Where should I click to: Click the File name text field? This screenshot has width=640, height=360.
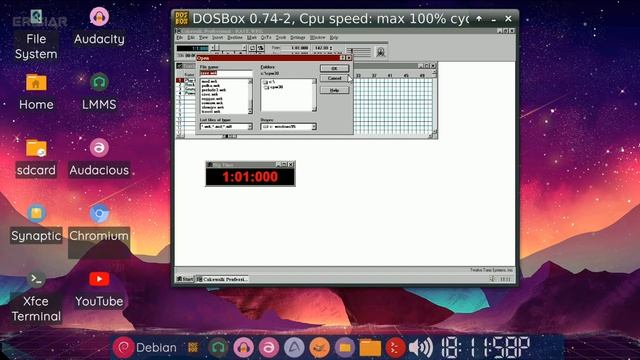click(x=226, y=73)
